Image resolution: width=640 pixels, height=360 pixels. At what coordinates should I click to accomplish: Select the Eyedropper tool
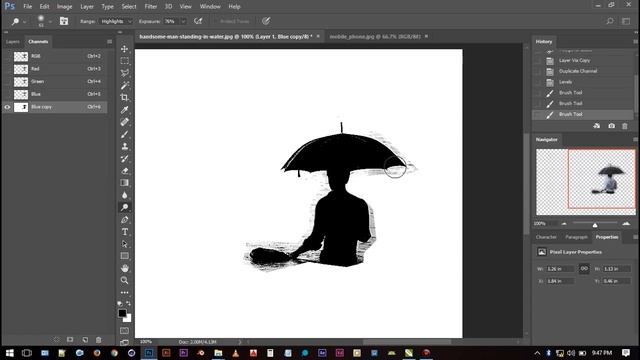pyautogui.click(x=124, y=110)
